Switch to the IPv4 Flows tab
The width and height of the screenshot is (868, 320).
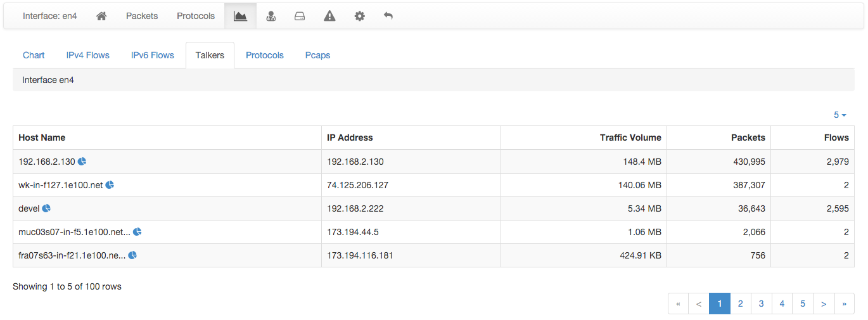(x=88, y=55)
